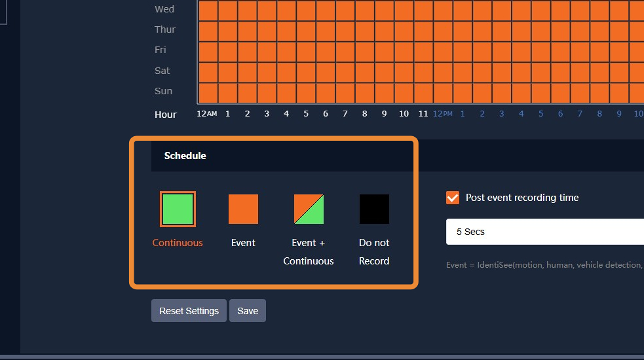The height and width of the screenshot is (360, 644).
Task: Select the green Continuous schedule swatch
Action: 178,209
